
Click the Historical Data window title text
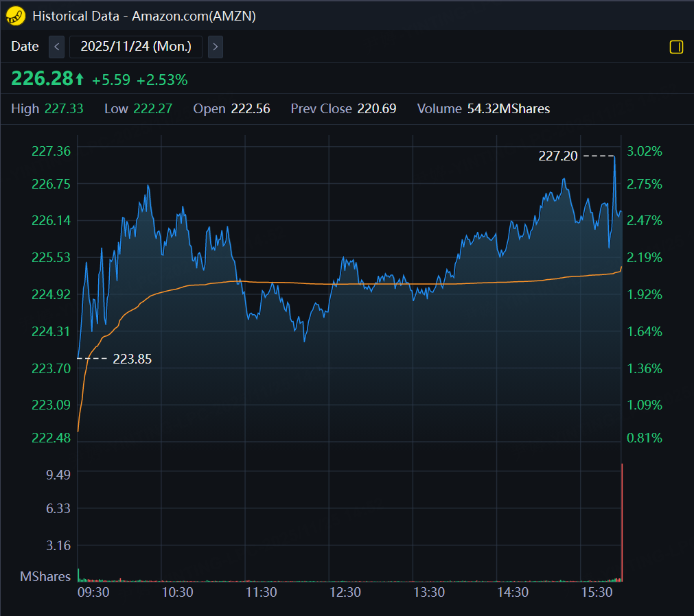click(144, 16)
